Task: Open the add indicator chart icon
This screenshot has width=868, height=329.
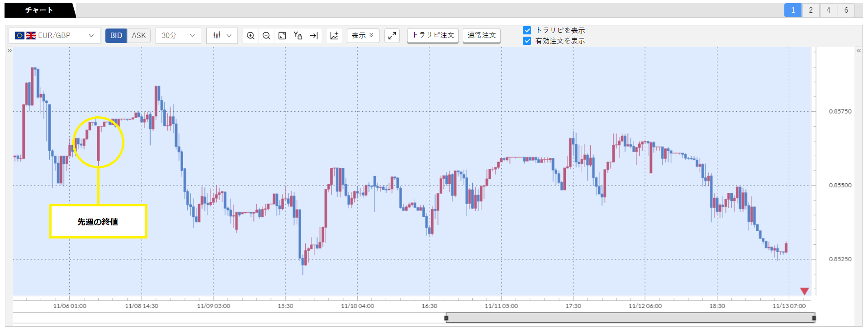Action: tap(334, 35)
